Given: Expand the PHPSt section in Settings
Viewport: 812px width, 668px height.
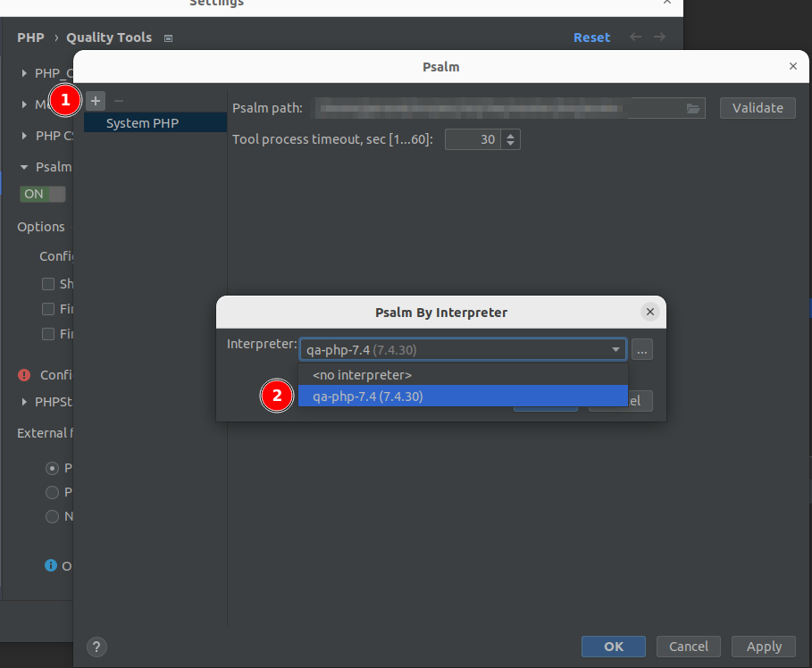Looking at the screenshot, I should pyautogui.click(x=24, y=402).
